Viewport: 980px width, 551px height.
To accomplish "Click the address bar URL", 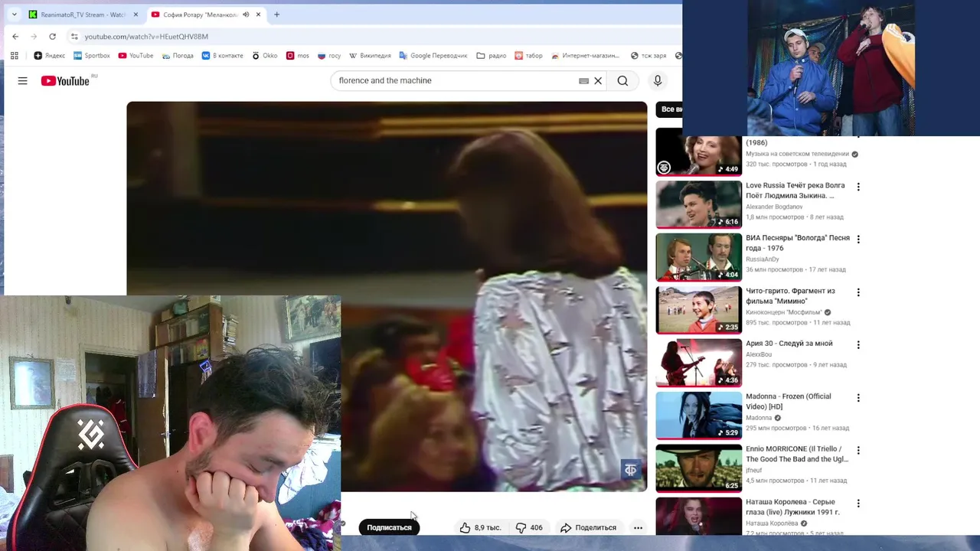I will click(145, 36).
